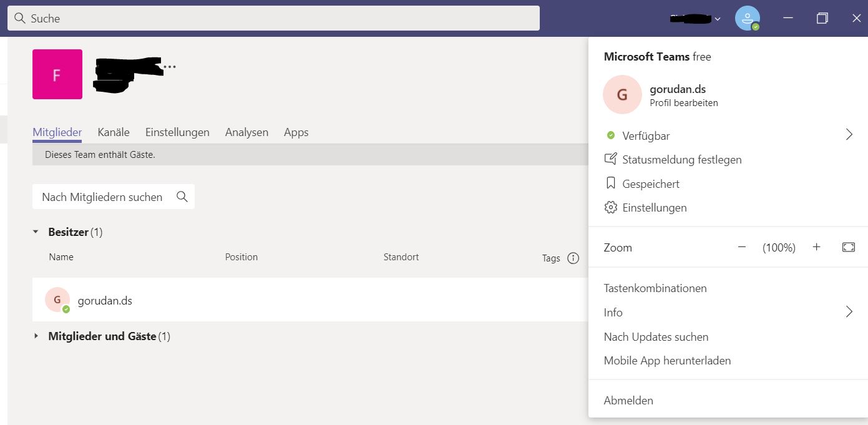Viewport: 868px width, 425px height.
Task: Switch to the Mitglieder tab
Action: [x=57, y=132]
